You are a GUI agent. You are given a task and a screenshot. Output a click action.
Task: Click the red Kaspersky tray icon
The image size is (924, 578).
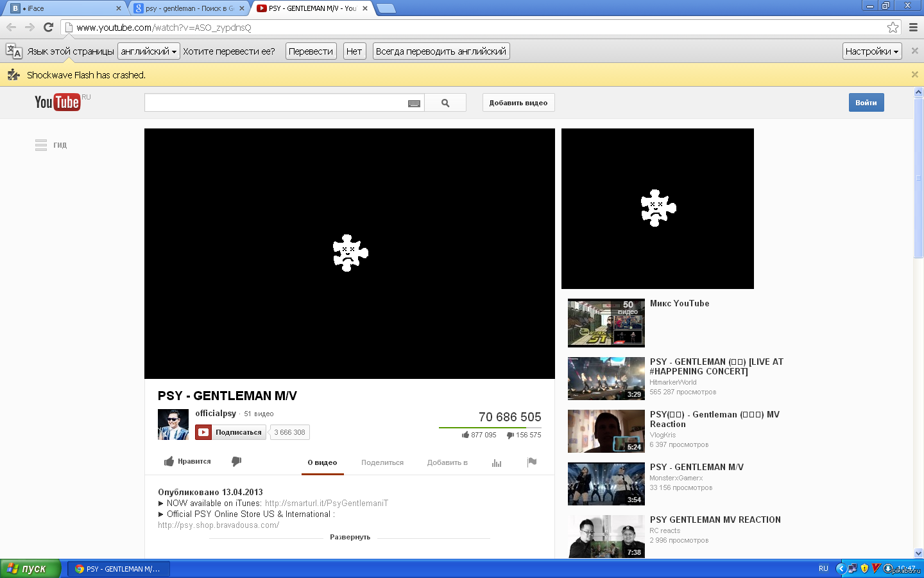pyautogui.click(x=876, y=568)
